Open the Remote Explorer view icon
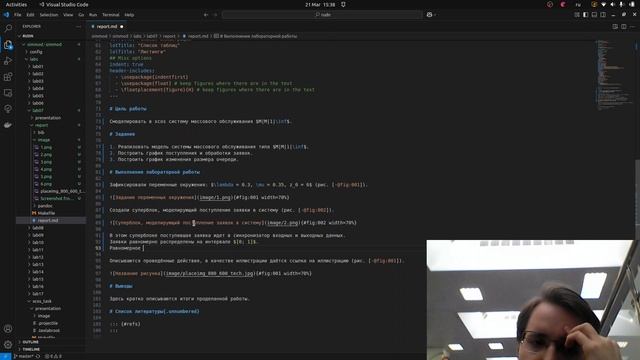 tap(8, 93)
